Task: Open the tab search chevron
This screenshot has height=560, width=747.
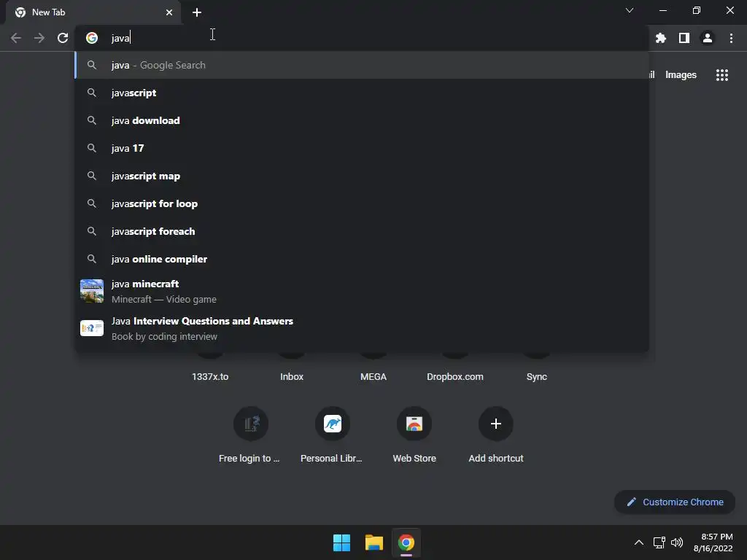Action: pyautogui.click(x=630, y=10)
